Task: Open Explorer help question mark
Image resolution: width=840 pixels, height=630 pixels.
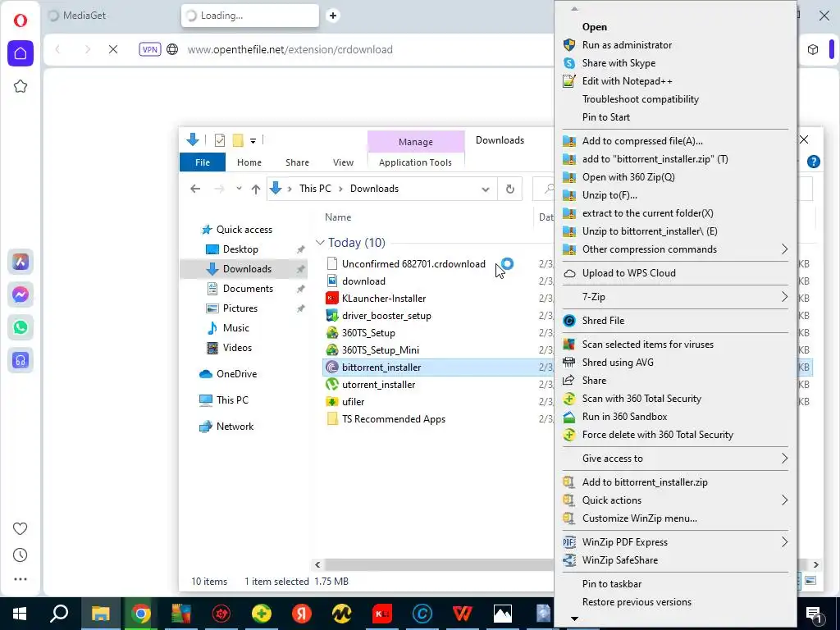Action: 813,162
